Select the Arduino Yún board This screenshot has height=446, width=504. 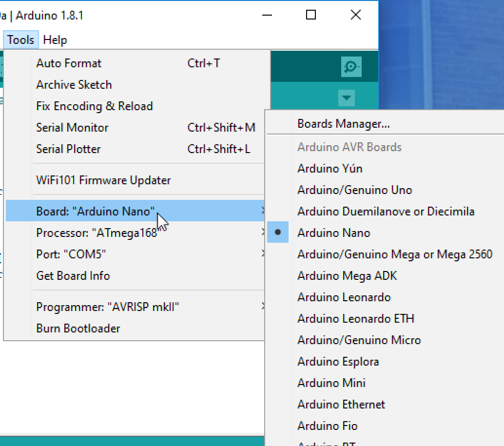click(x=385, y=168)
